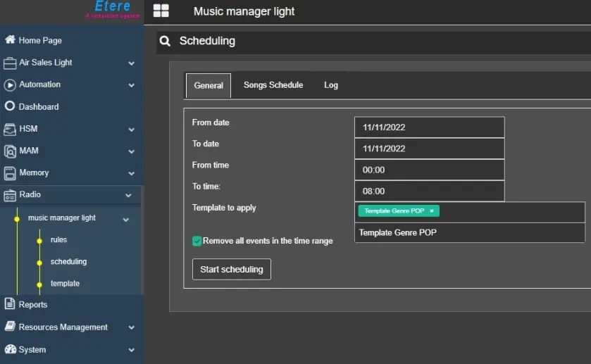This screenshot has height=364, width=591.
Task: Click the Automation play-circle icon
Action: click(x=10, y=84)
